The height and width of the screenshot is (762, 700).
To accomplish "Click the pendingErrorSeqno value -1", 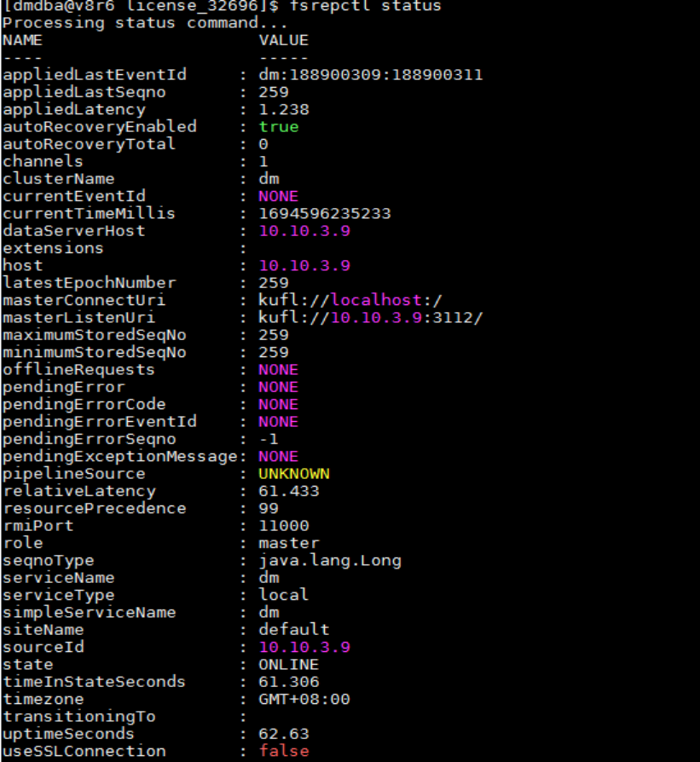I will pyautogui.click(x=269, y=439).
